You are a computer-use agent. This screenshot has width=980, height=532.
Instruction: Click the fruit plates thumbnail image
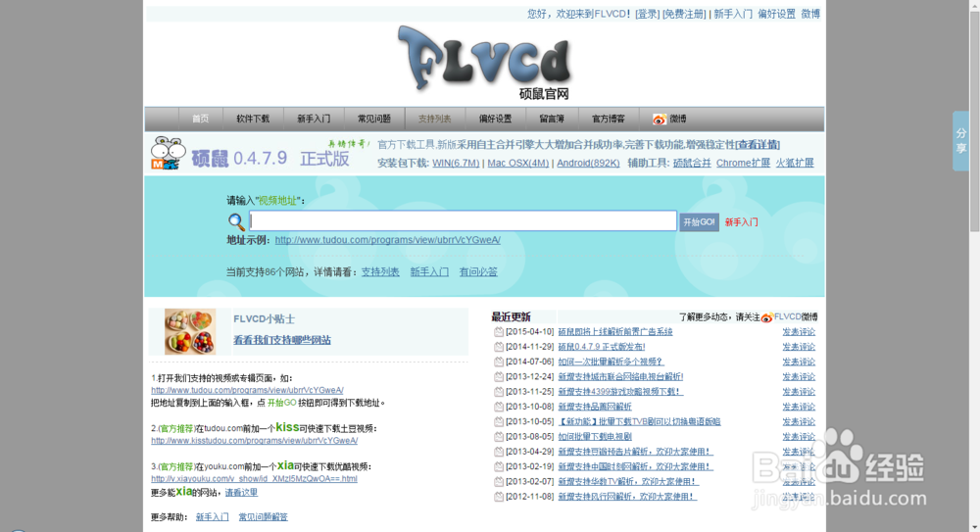pos(190,331)
